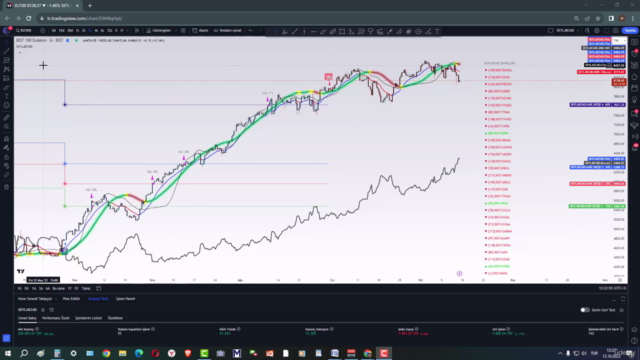Screen dimensions: 640x360
Task: Select the vertical line tool in favorites bar
Action: (304, 31)
